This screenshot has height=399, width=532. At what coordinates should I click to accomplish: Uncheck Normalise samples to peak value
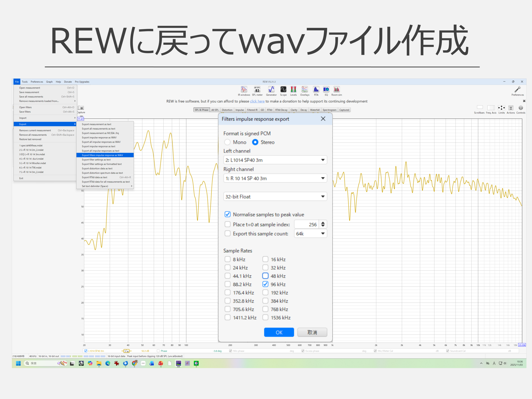(227, 214)
